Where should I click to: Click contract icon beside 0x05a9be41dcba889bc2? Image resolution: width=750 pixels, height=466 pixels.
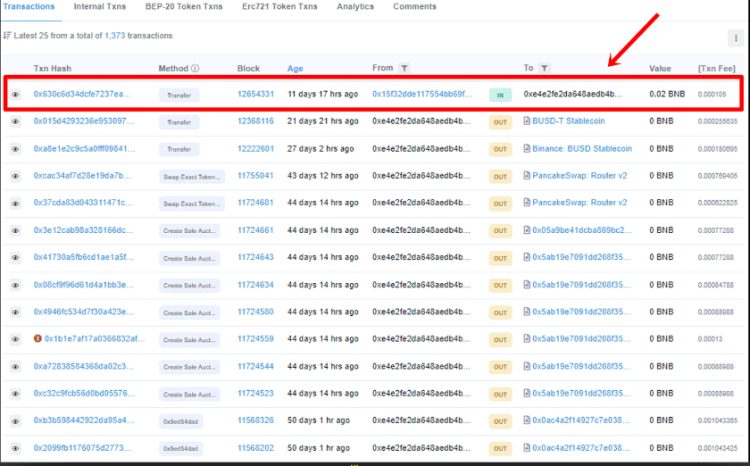[527, 230]
